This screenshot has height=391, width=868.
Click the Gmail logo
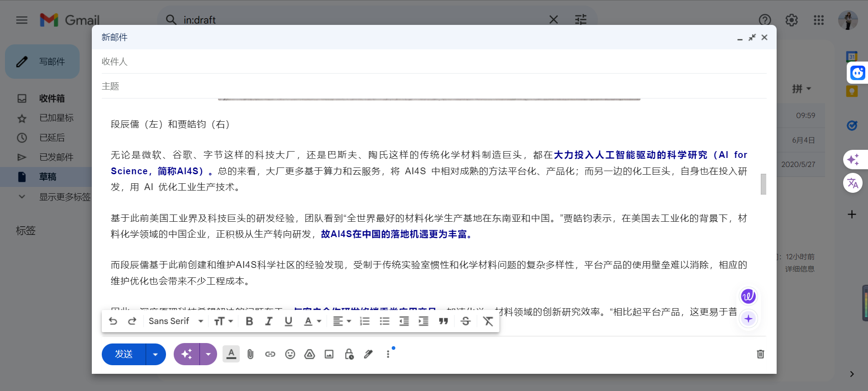pos(69,20)
